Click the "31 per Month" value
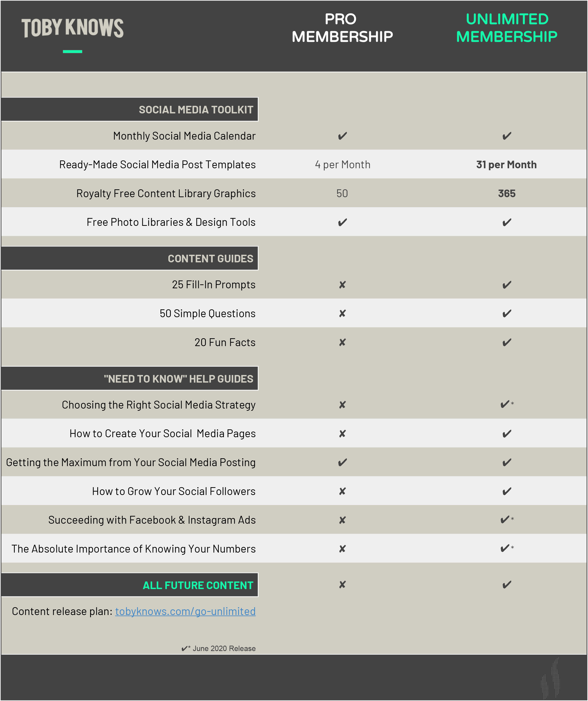588x701 pixels. click(506, 165)
